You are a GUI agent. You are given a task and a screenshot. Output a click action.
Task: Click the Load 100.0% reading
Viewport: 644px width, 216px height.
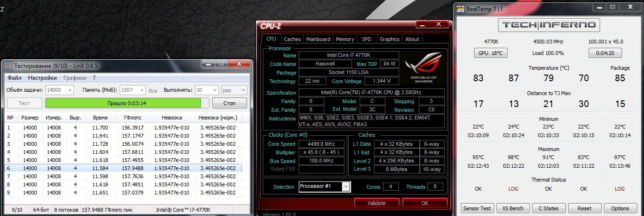click(548, 53)
